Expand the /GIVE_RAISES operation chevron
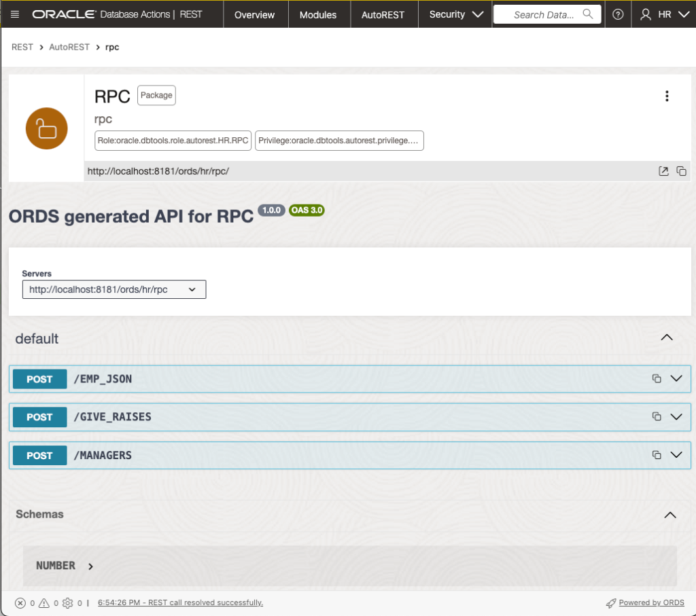Viewport: 696px width, 616px height. pyautogui.click(x=676, y=416)
